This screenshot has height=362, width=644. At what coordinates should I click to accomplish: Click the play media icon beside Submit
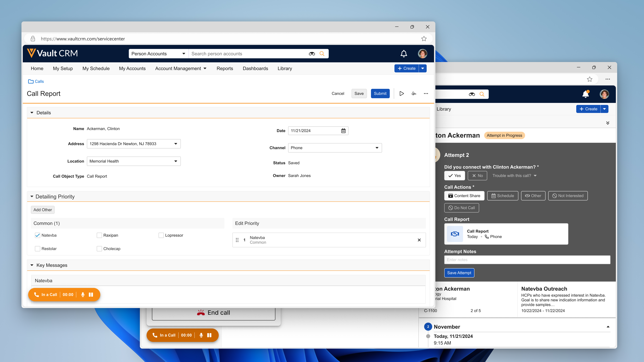401,94
